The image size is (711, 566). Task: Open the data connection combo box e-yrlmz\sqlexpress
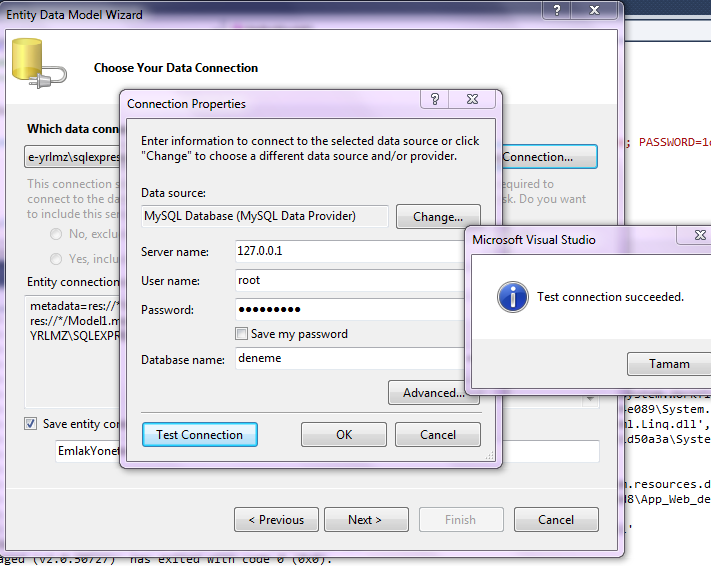pyautogui.click(x=72, y=157)
